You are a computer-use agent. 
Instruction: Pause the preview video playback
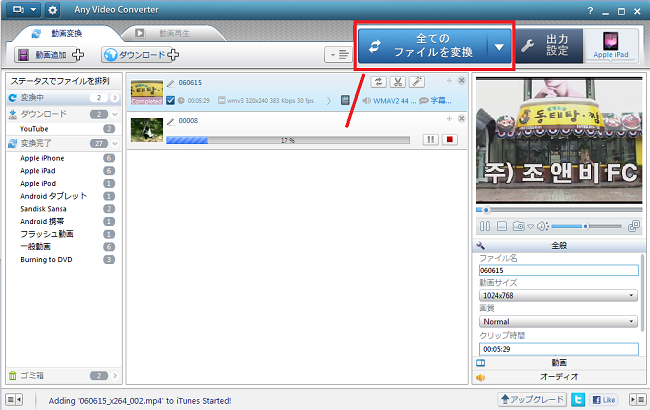485,226
